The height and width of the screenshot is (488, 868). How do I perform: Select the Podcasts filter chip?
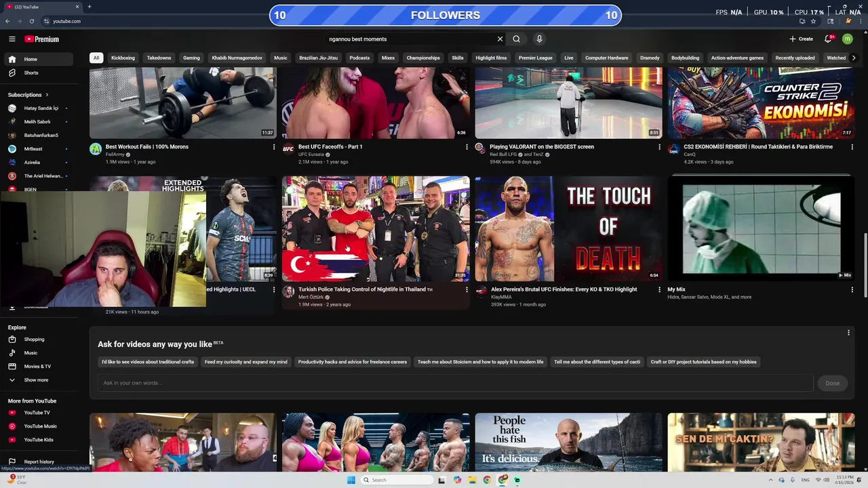point(359,58)
